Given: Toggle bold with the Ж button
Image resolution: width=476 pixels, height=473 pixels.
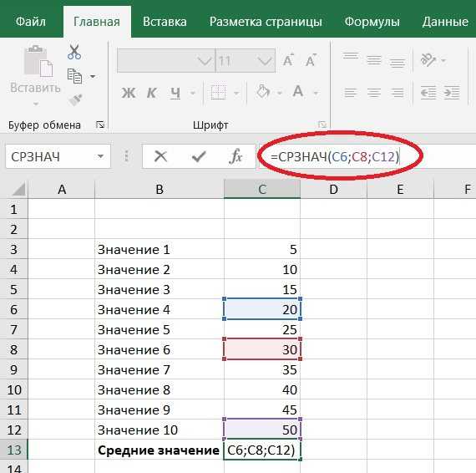Looking at the screenshot, I should coord(129,93).
